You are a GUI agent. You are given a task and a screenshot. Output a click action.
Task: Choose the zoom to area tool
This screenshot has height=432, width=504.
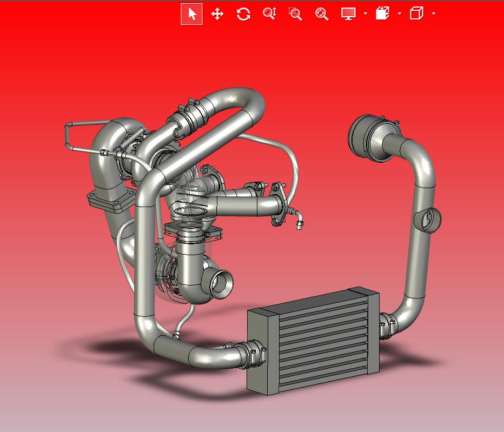coord(295,14)
